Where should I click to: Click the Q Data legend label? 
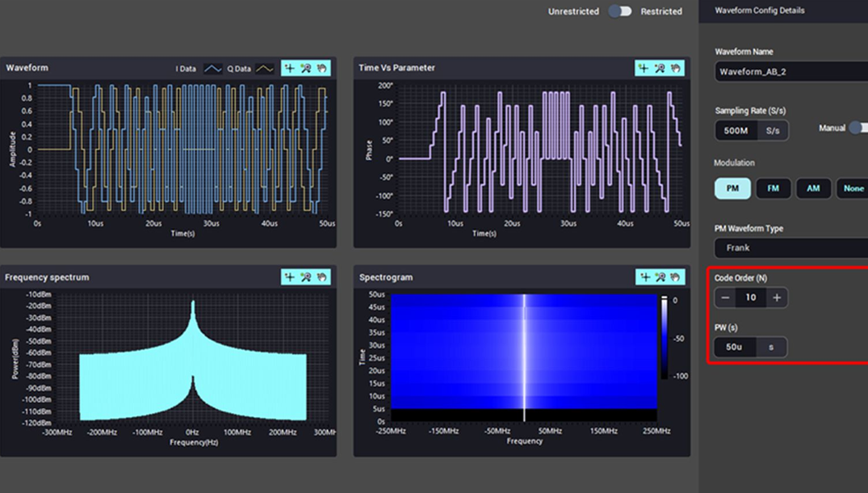(x=239, y=69)
